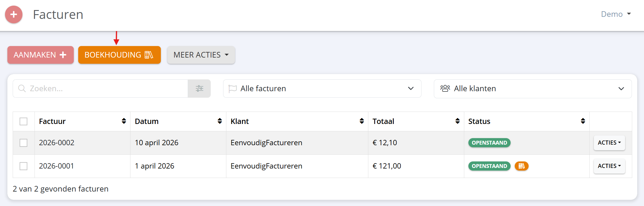This screenshot has width=644, height=206.
Task: Sort table by Factuur column
Action: (124, 121)
